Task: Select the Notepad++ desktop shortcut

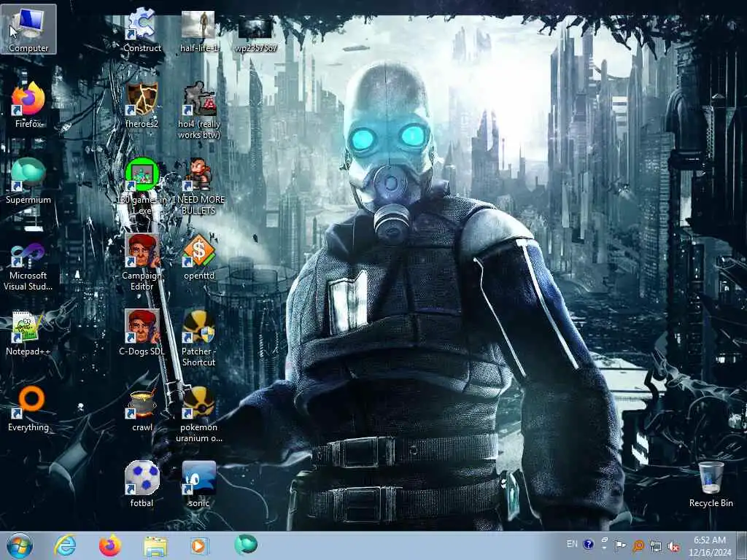Action: click(x=28, y=333)
